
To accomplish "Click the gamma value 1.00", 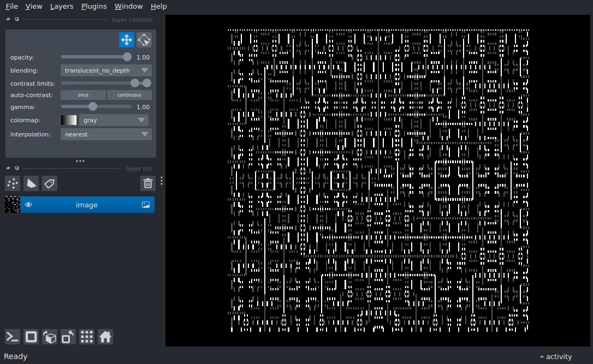I will coord(143,107).
